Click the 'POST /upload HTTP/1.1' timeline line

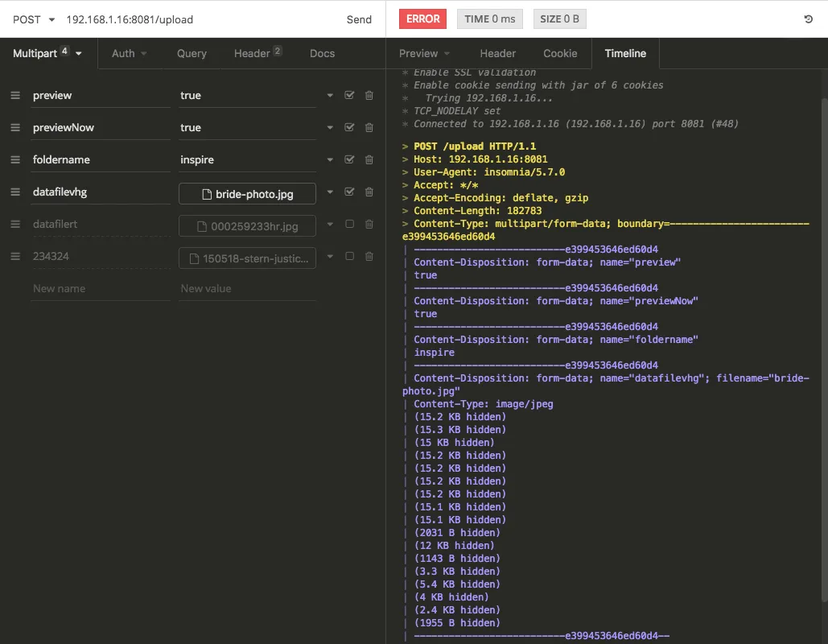(474, 147)
